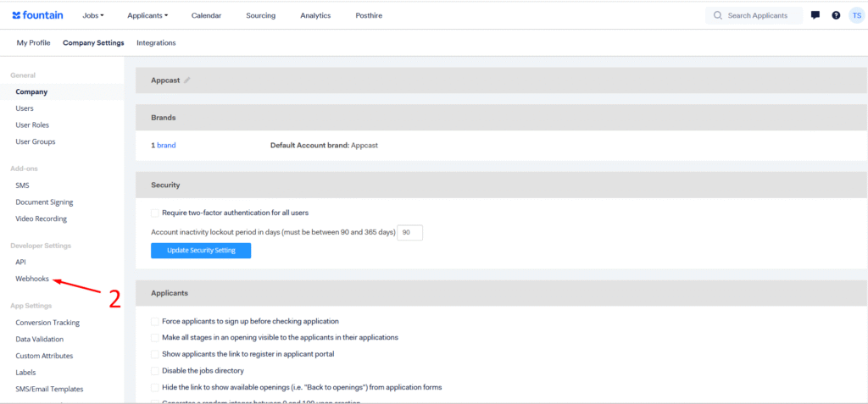Open the chat messages icon
The height and width of the screenshot is (404, 868).
(815, 15)
